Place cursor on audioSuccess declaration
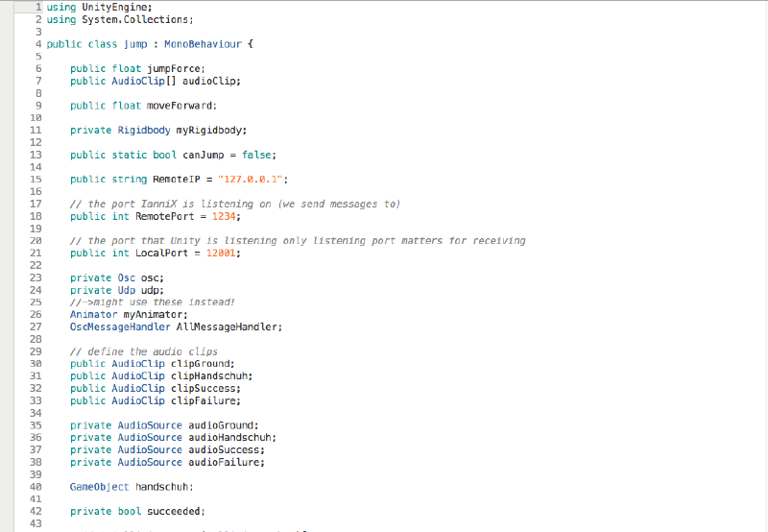Image resolution: width=768 pixels, height=532 pixels. click(225, 449)
